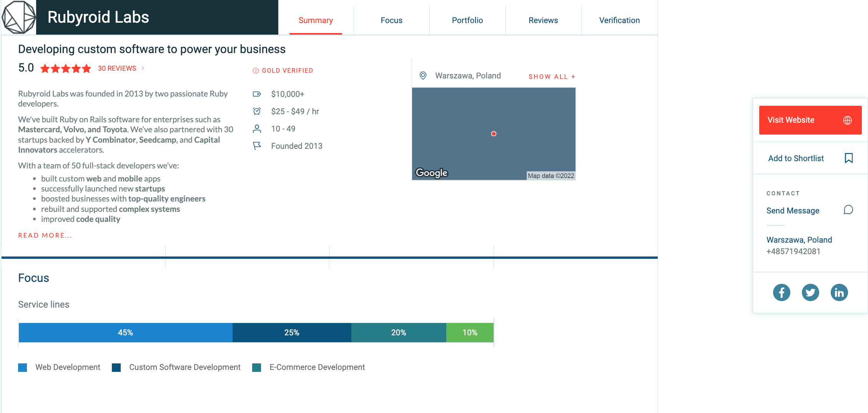Expand company description with Read More
The width and height of the screenshot is (868, 413).
(45, 235)
